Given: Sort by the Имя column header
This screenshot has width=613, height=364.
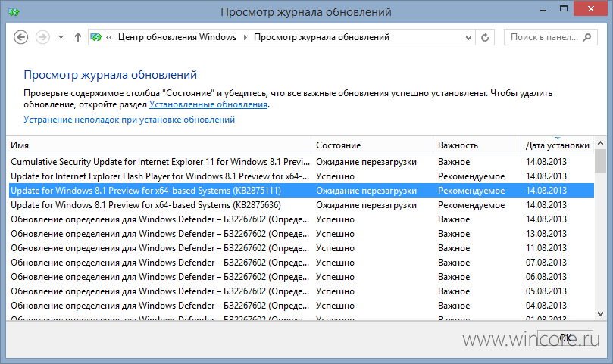Looking at the screenshot, I should 158,145.
